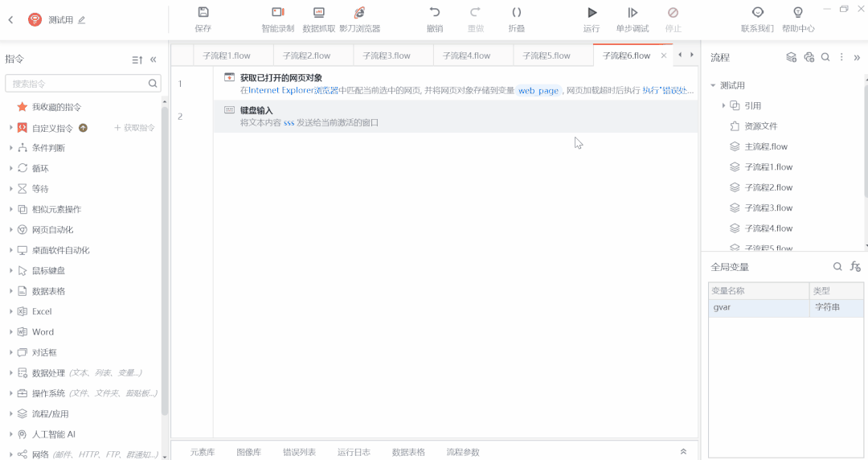
Task: Select 数据表格 instruction group
Action: coord(49,291)
